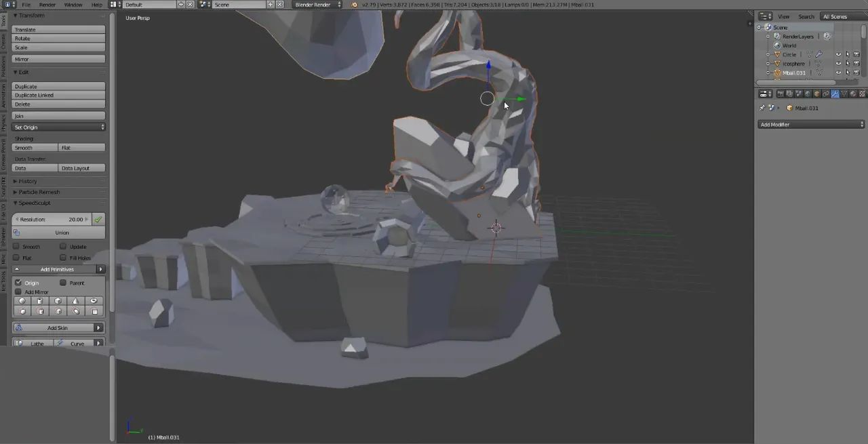Click the Add Skin icon
The height and width of the screenshot is (444, 868).
pos(19,327)
